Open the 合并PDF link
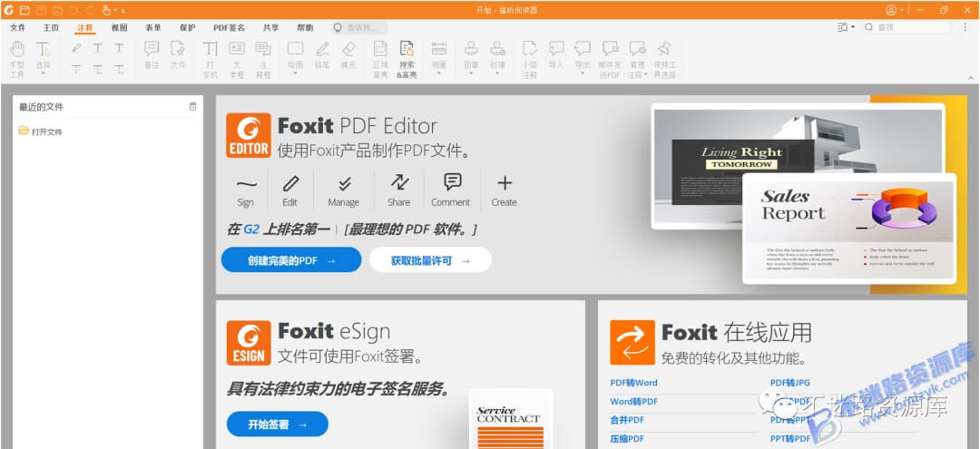 [627, 420]
